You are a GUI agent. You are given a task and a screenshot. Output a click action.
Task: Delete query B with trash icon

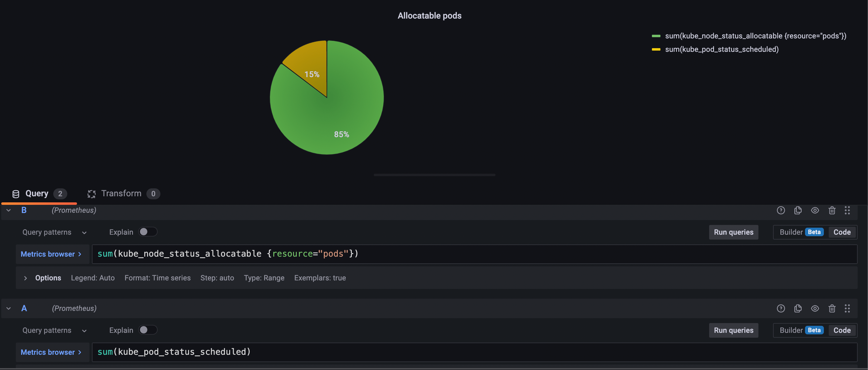click(x=832, y=210)
